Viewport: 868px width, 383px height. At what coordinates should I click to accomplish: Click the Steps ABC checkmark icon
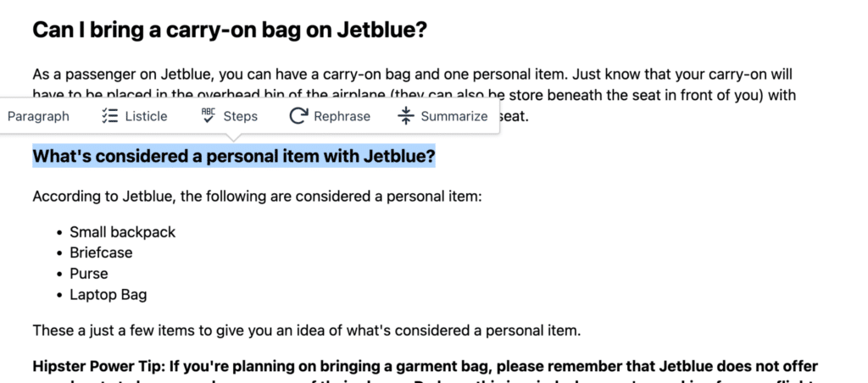pos(209,115)
